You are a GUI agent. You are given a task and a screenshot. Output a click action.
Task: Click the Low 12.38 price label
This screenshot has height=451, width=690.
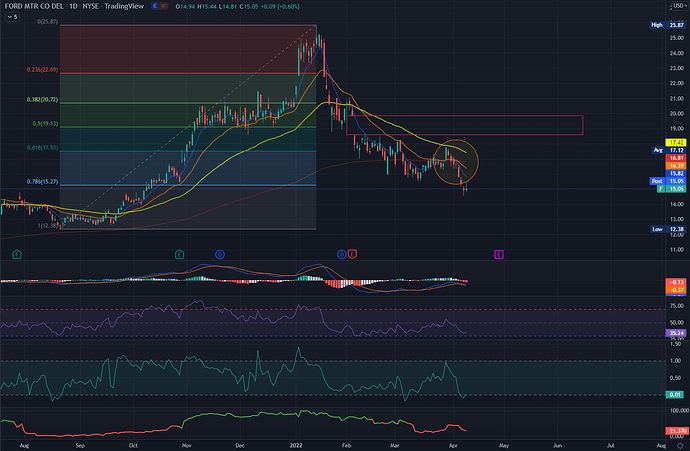point(668,229)
